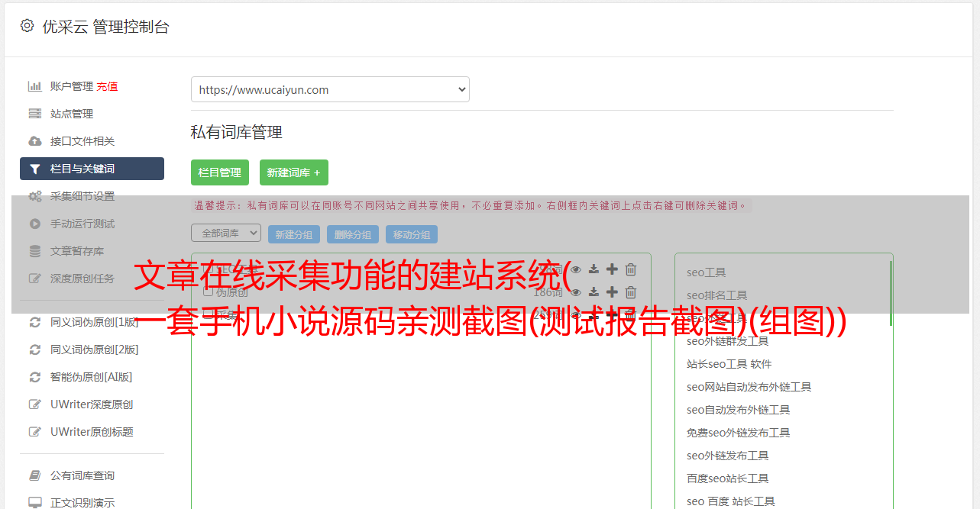The height and width of the screenshot is (509, 980).
Task: Select keyword seo排名工具 in right list
Action: 717,295
